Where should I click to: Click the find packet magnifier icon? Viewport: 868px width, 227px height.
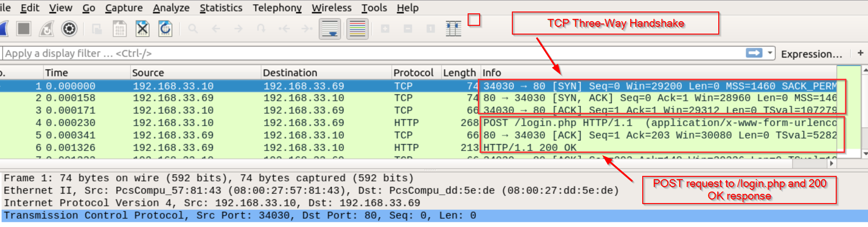[193, 29]
